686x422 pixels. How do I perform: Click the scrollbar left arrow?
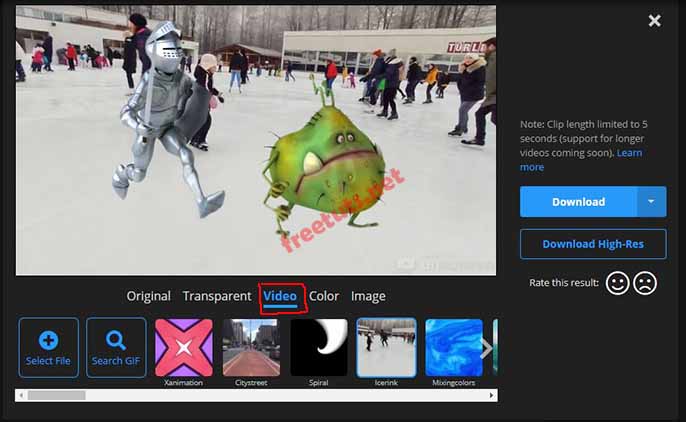click(21, 395)
